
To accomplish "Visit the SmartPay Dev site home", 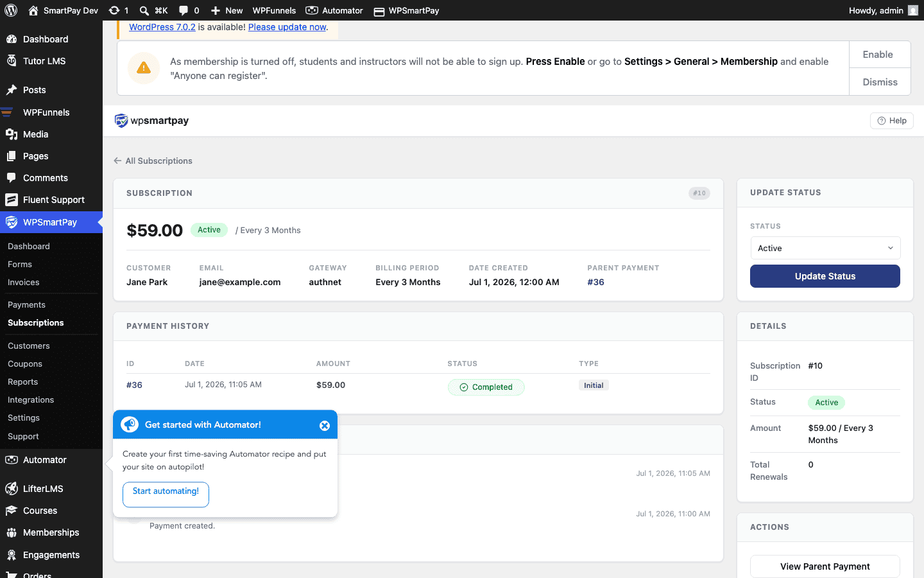I will tap(63, 10).
